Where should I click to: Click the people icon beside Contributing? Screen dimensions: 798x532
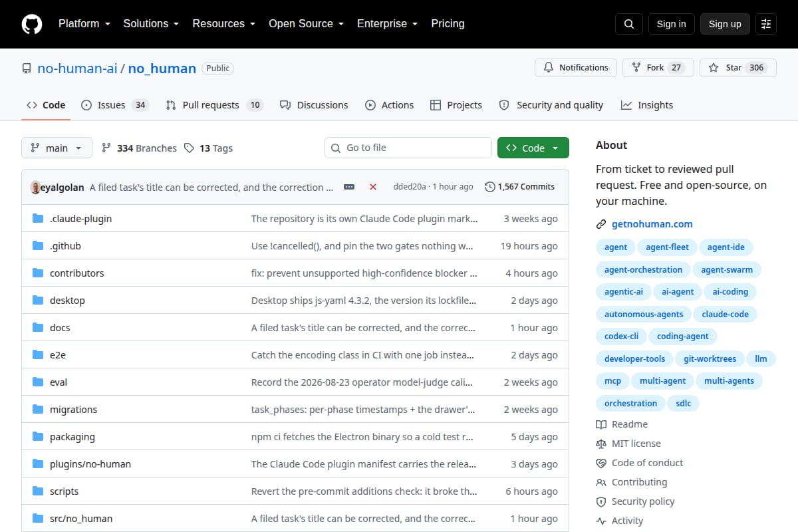coord(601,482)
